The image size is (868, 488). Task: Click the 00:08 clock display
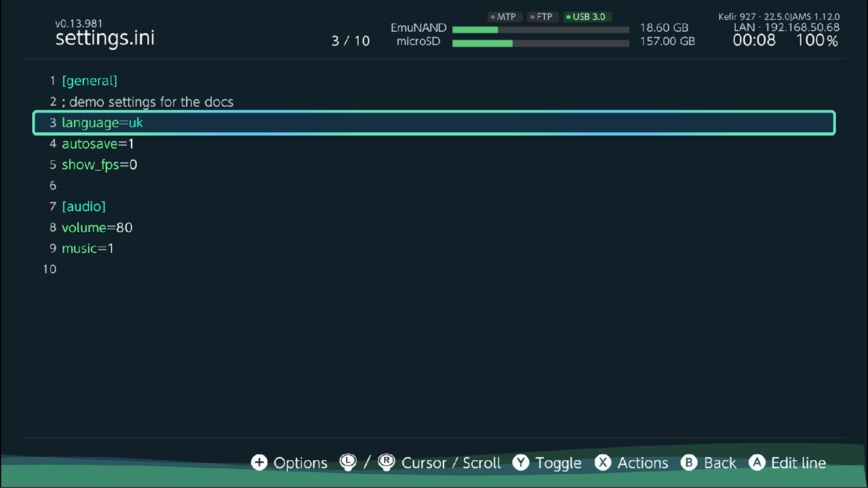[x=754, y=41]
